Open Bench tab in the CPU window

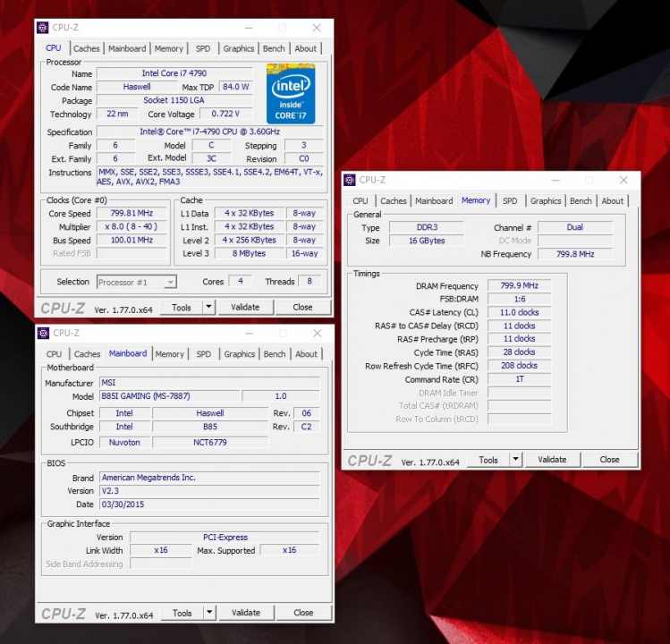tap(274, 48)
